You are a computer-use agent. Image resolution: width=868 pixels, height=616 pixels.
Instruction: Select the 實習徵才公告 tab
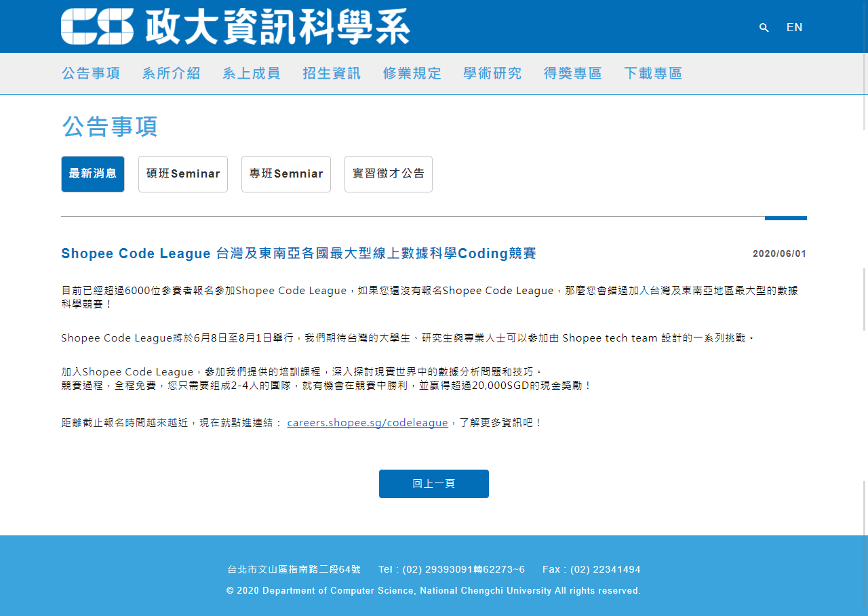pyautogui.click(x=389, y=174)
